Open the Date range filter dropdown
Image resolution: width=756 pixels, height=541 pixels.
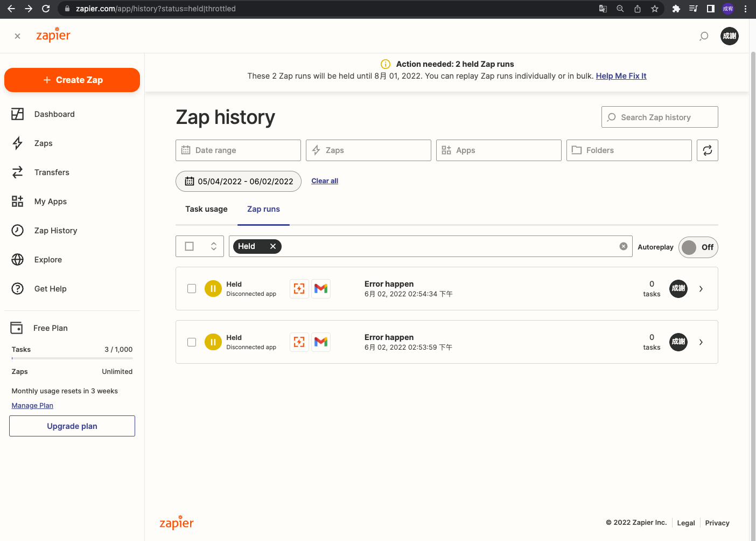pyautogui.click(x=238, y=150)
